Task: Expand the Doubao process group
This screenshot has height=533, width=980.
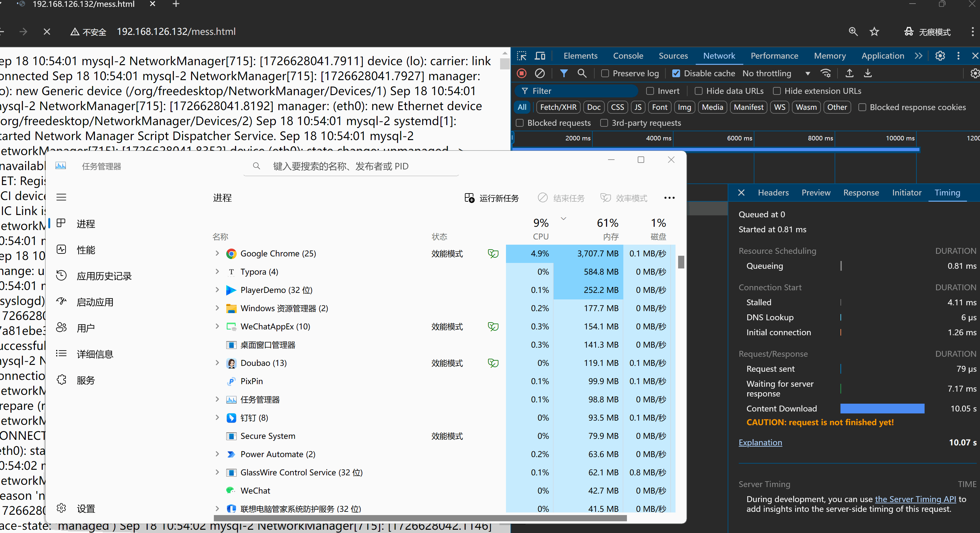Action: click(217, 363)
